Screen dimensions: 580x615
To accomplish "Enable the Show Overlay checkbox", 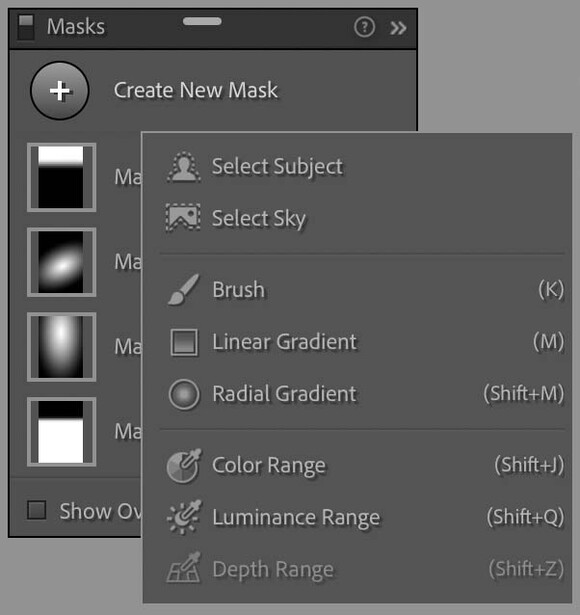I will (x=36, y=510).
